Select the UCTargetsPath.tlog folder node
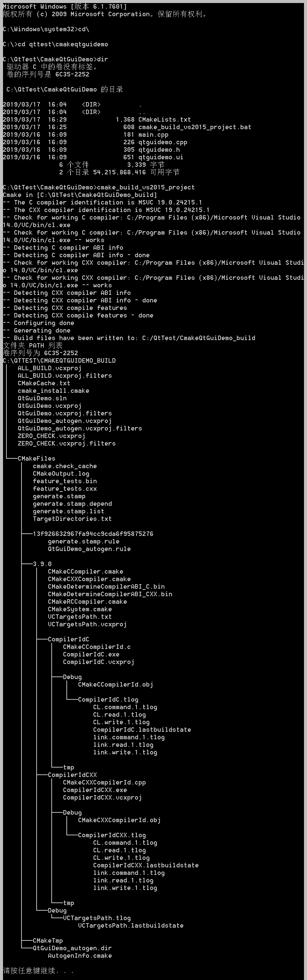 (x=97, y=918)
